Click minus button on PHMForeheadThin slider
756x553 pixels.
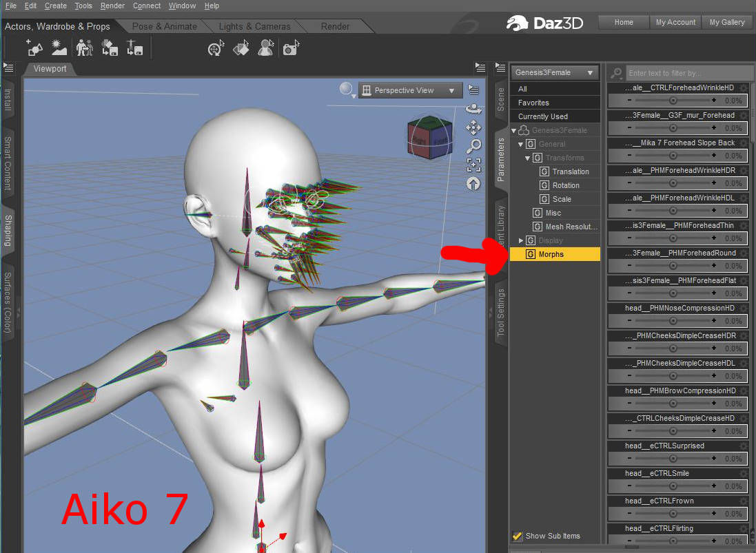(630, 238)
